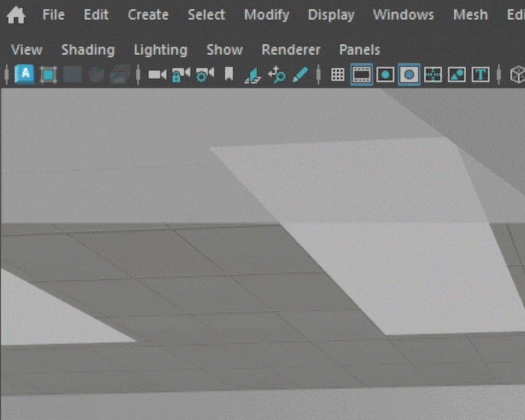Screen dimensions: 525x420
Task: Click the Select Camera icon
Action: click(x=157, y=74)
